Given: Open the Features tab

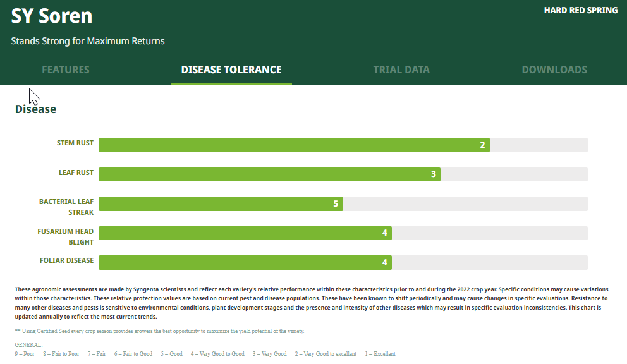Looking at the screenshot, I should coord(66,70).
